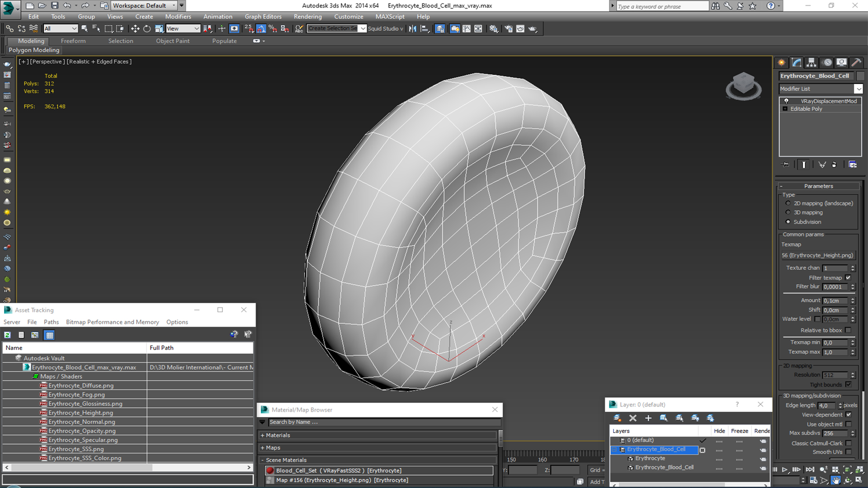Click the Pin Stack icon under modifier stack
The width and height of the screenshot is (868, 488).
[x=786, y=164]
